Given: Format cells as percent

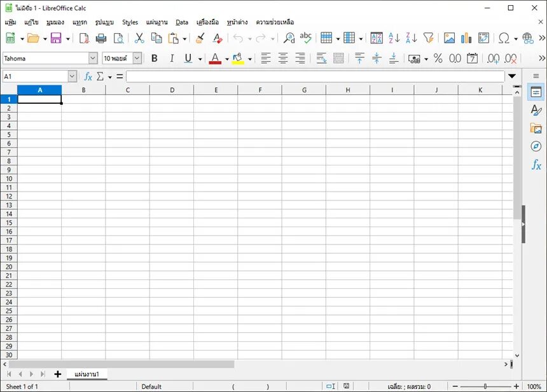Looking at the screenshot, I should pos(438,59).
